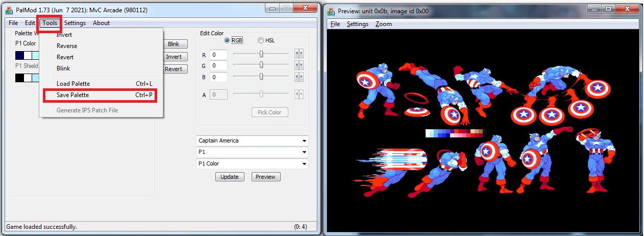Screen dimensions: 644x236
Task: Select white swatch in P1 Shield row
Action: tap(28, 78)
